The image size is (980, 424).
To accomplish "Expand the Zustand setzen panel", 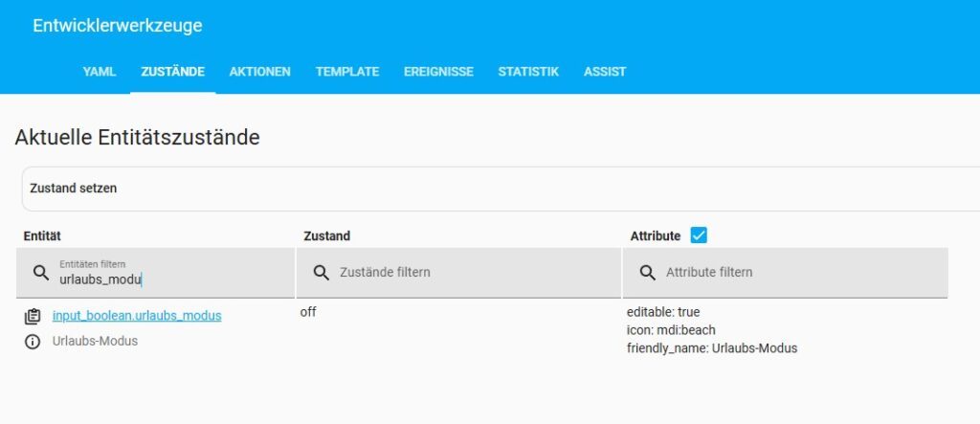I will [498, 189].
